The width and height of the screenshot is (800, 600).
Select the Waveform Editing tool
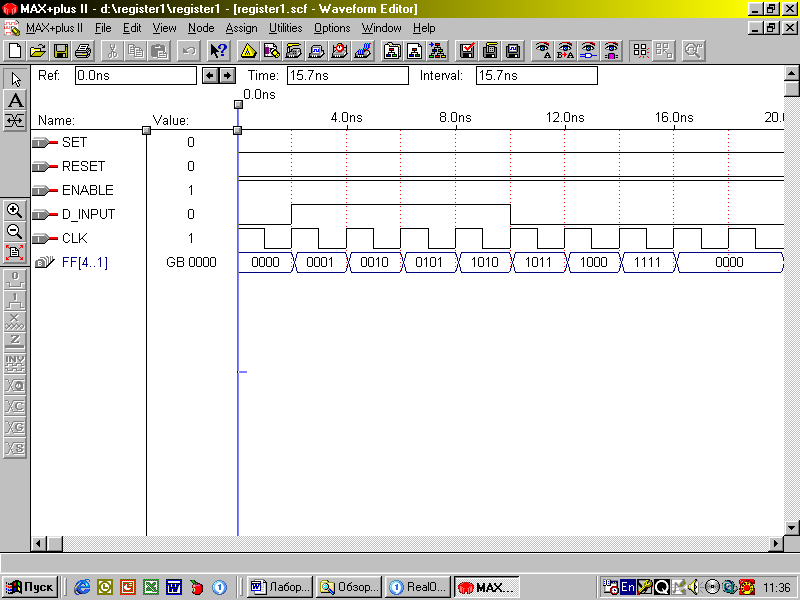click(x=15, y=121)
